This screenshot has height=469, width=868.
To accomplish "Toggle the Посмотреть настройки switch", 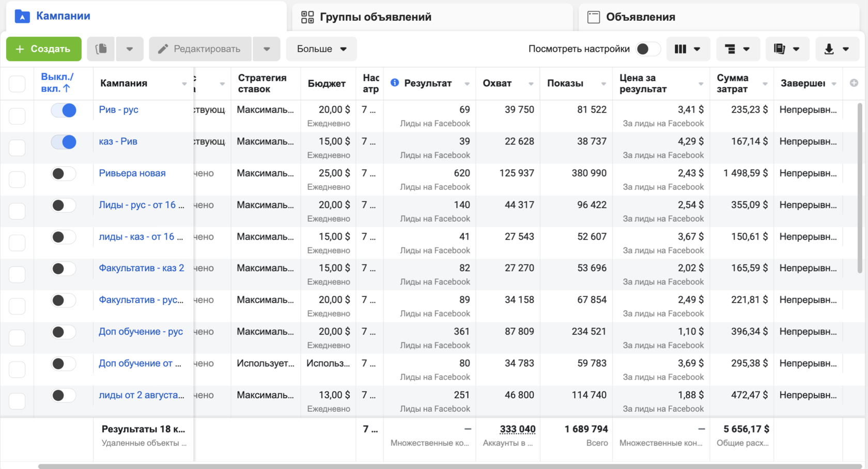I will pyautogui.click(x=648, y=49).
